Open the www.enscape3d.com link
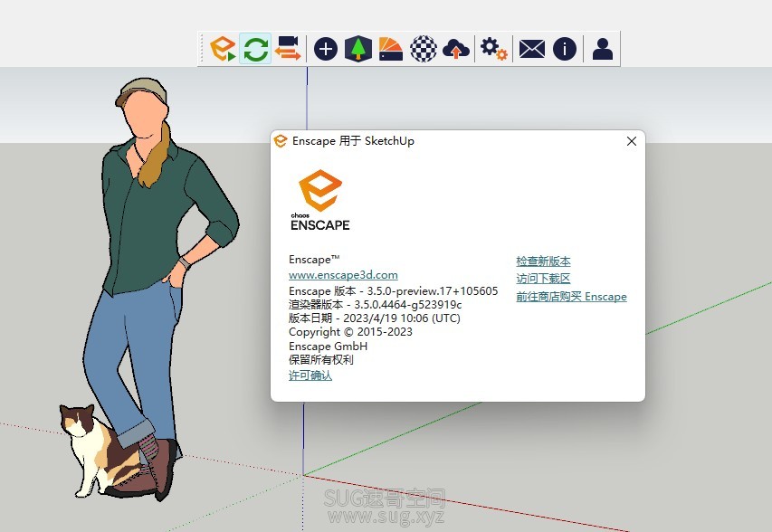 tap(343, 275)
